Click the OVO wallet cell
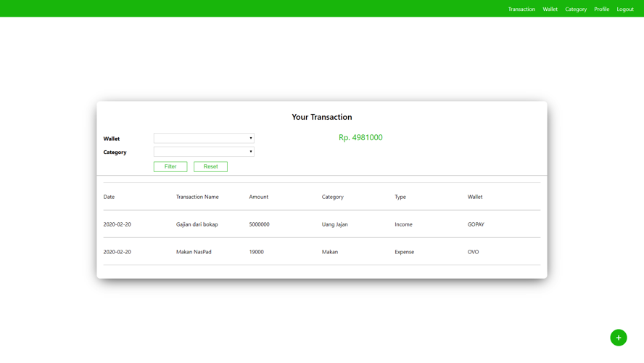 tap(473, 252)
